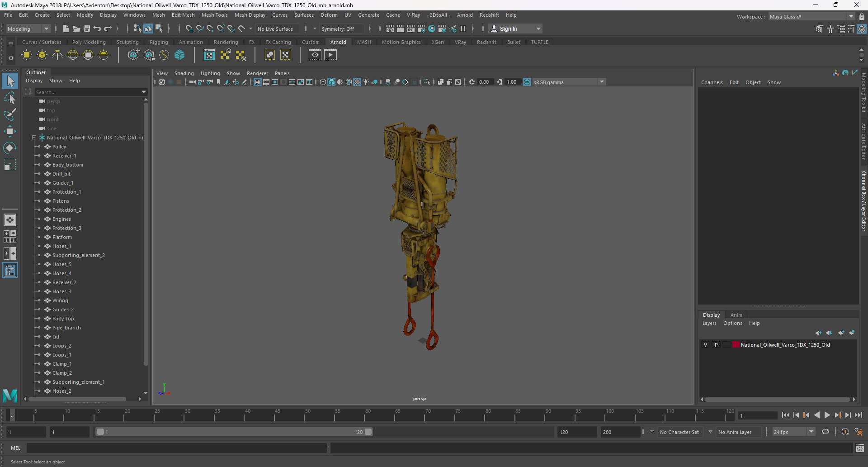
Task: Switch to the Anim layer tab
Action: tap(736, 315)
